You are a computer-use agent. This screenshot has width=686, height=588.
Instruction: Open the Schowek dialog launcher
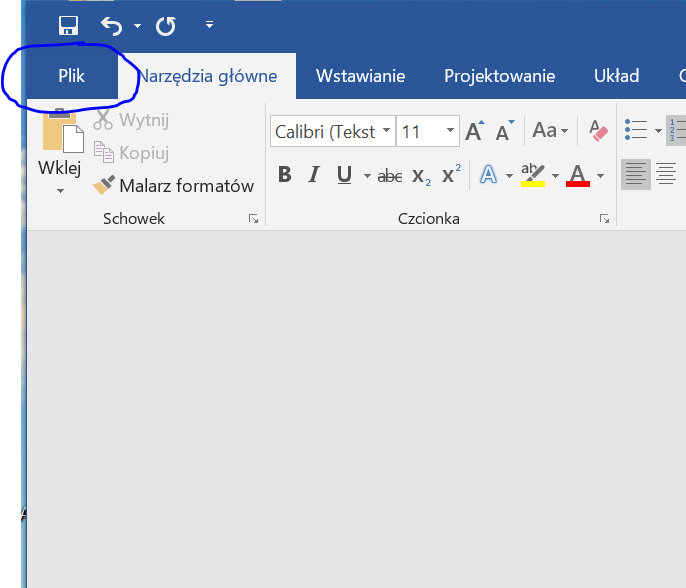click(x=253, y=219)
